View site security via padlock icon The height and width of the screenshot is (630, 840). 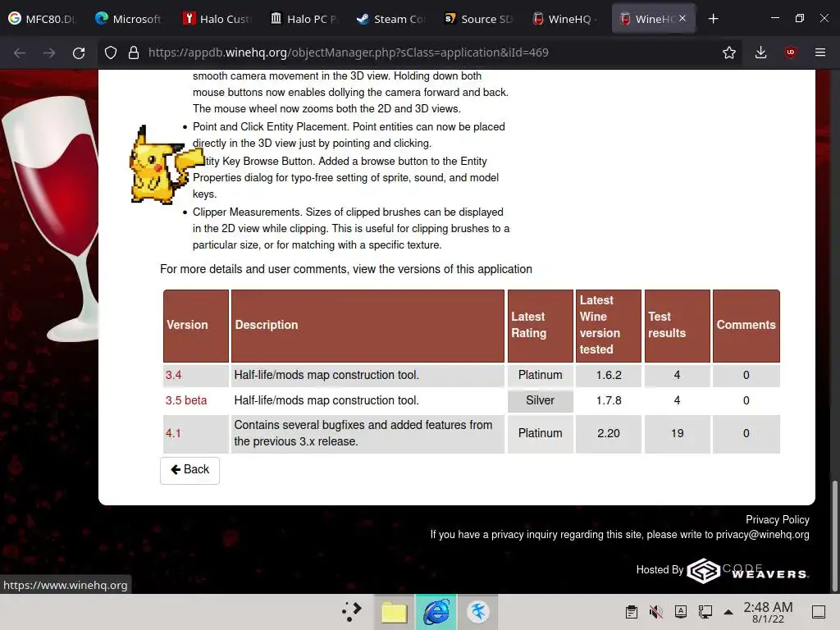pyautogui.click(x=134, y=52)
